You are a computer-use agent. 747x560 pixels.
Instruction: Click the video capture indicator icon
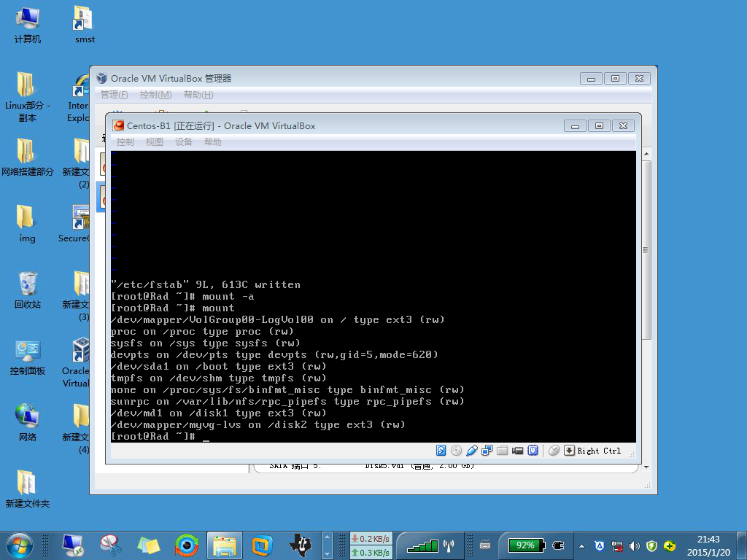tap(517, 451)
